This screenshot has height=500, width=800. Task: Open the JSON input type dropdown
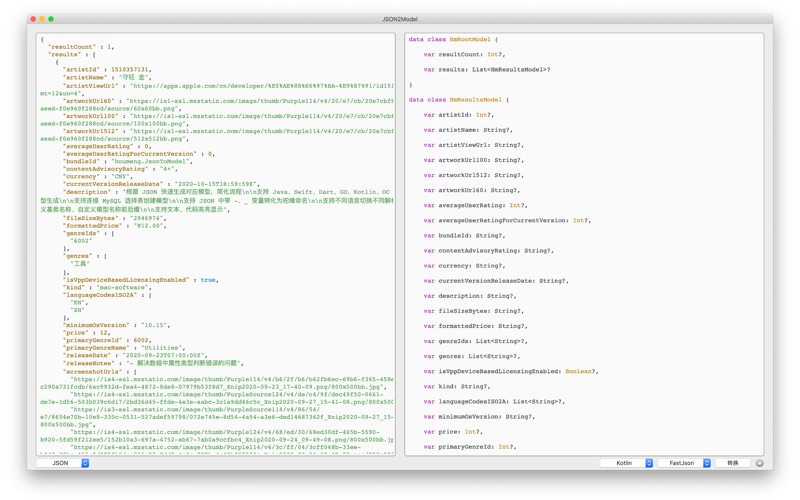point(63,463)
